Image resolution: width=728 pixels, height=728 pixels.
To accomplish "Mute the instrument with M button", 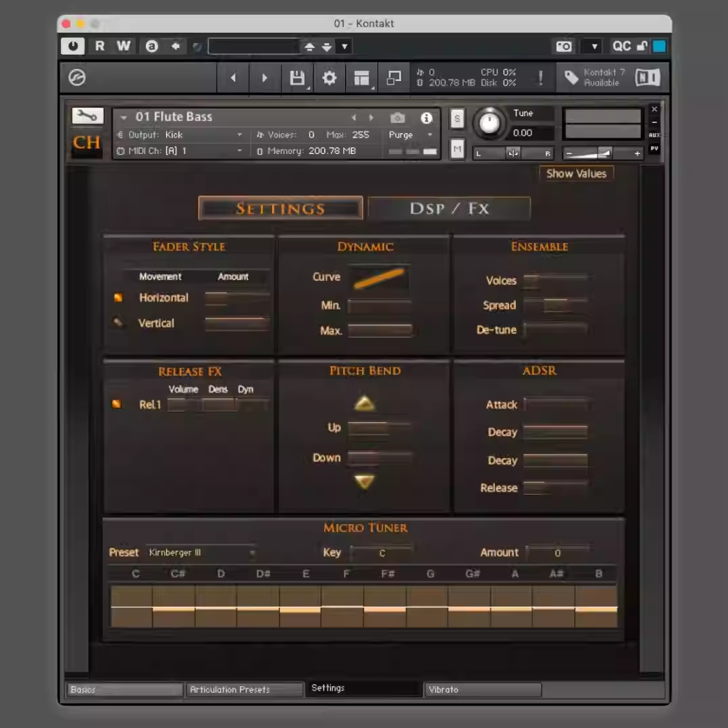I will (x=457, y=149).
